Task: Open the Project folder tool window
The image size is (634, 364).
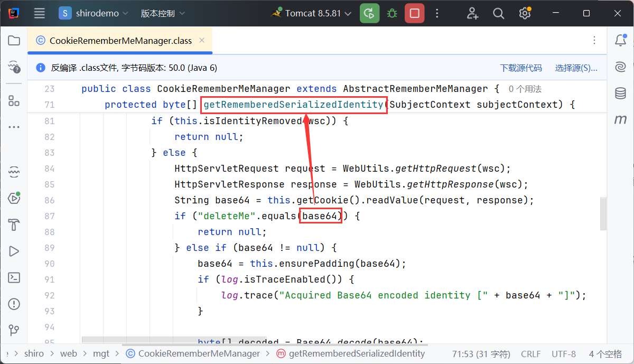Action: point(14,41)
